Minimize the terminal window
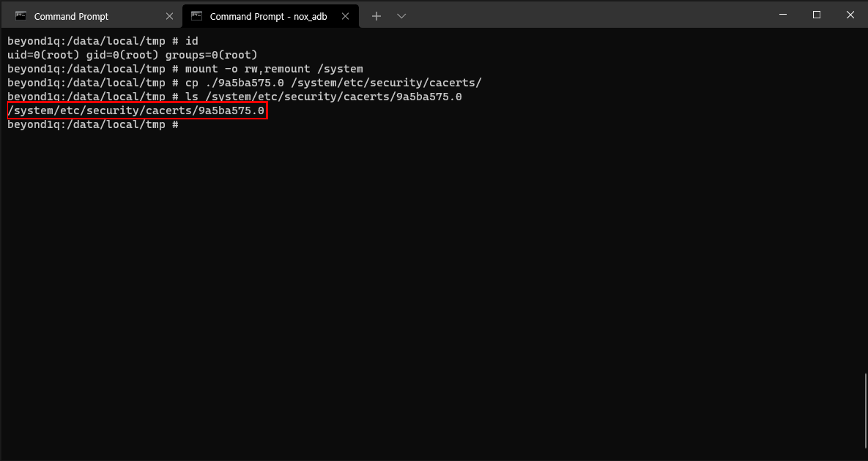This screenshot has height=461, width=868. (x=783, y=15)
